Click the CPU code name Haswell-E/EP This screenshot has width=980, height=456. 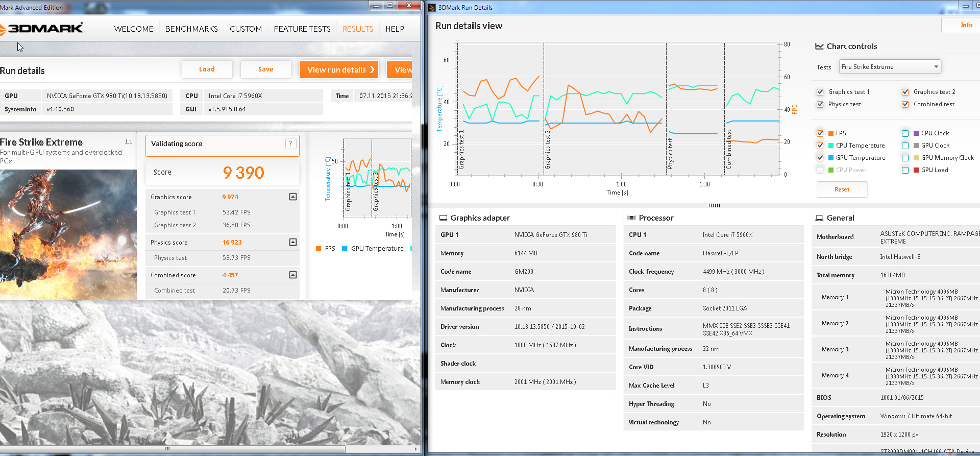(720, 253)
